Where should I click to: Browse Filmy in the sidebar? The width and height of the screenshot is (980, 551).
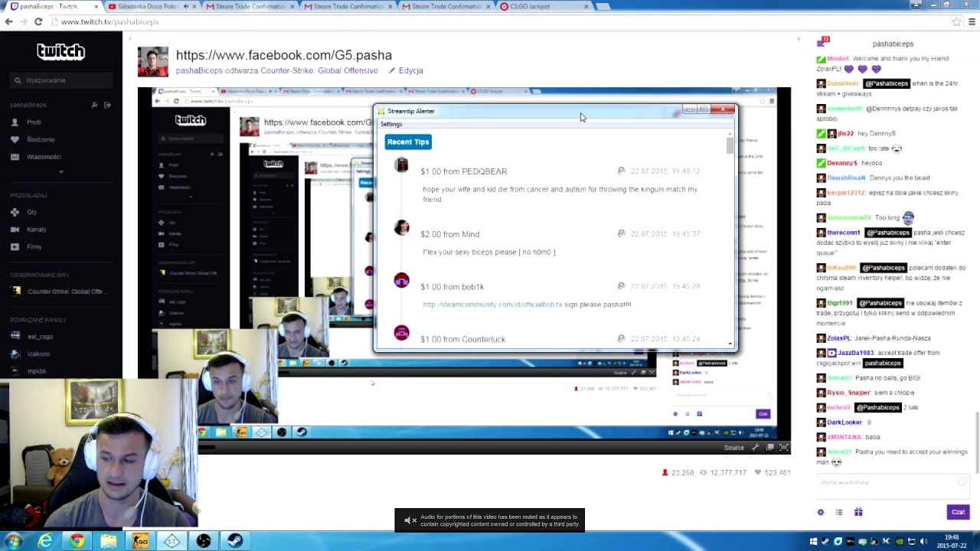click(34, 246)
